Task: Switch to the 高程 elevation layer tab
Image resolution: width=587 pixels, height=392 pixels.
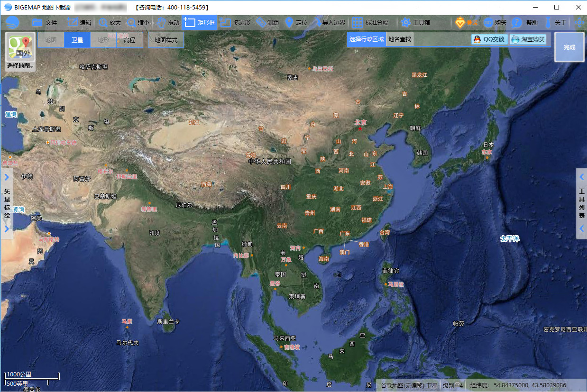Action: (129, 40)
